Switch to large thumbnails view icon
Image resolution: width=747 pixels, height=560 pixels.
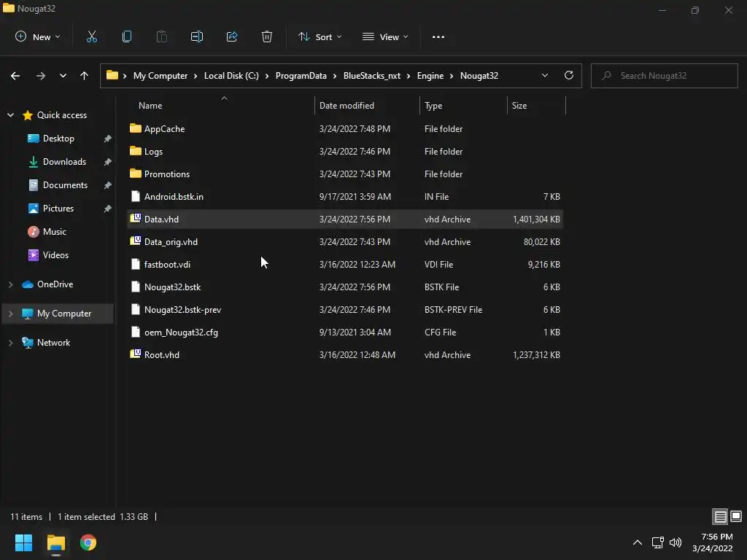tap(736, 516)
